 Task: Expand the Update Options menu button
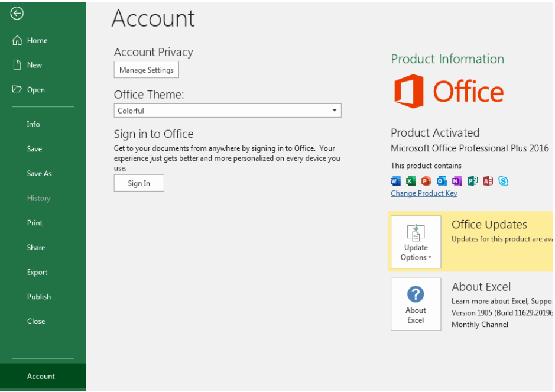(x=416, y=242)
